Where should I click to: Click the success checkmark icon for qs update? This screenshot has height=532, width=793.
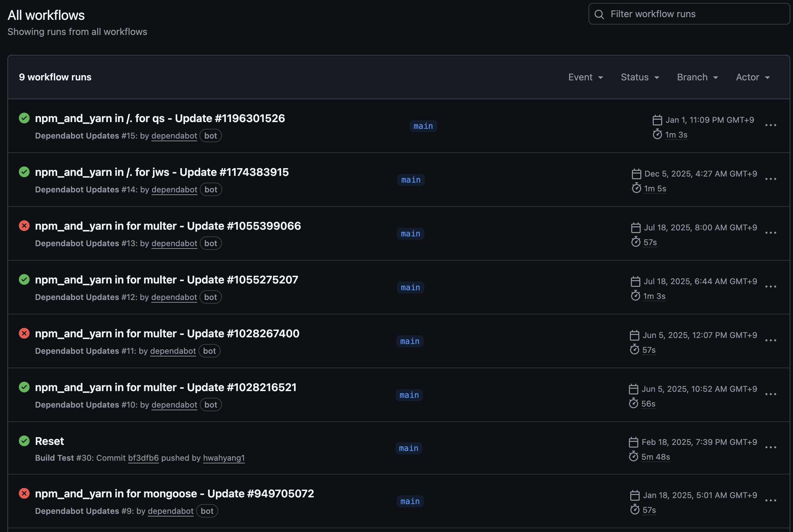[24, 118]
